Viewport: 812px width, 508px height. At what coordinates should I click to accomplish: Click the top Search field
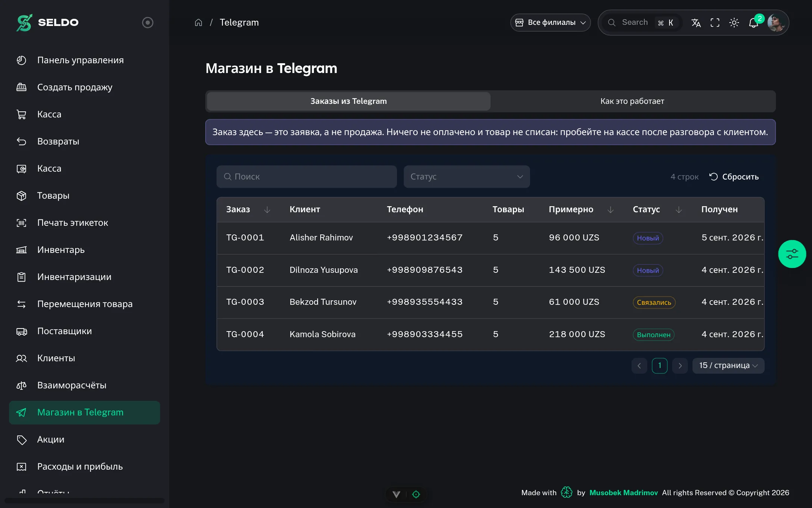642,23
